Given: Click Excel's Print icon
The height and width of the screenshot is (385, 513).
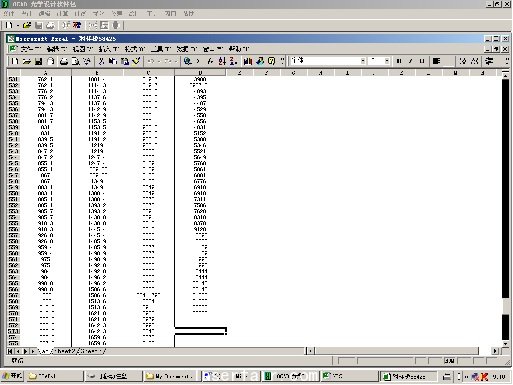Looking at the screenshot, I should [x=64, y=61].
